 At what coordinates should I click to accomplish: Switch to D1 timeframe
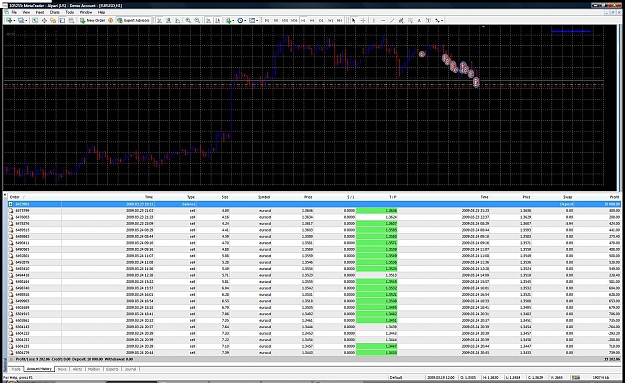tap(321, 20)
